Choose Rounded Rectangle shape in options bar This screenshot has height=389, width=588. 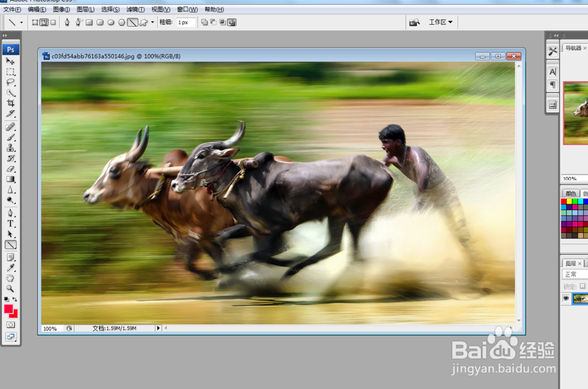tap(100, 22)
